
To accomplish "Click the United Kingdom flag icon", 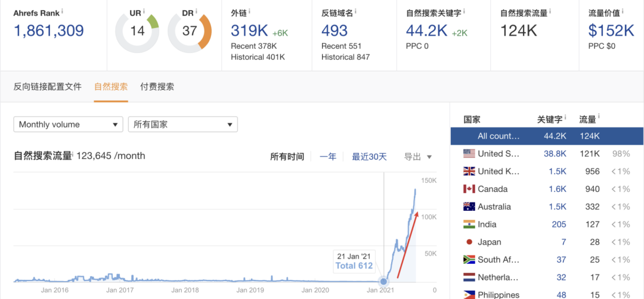I will (x=469, y=172).
